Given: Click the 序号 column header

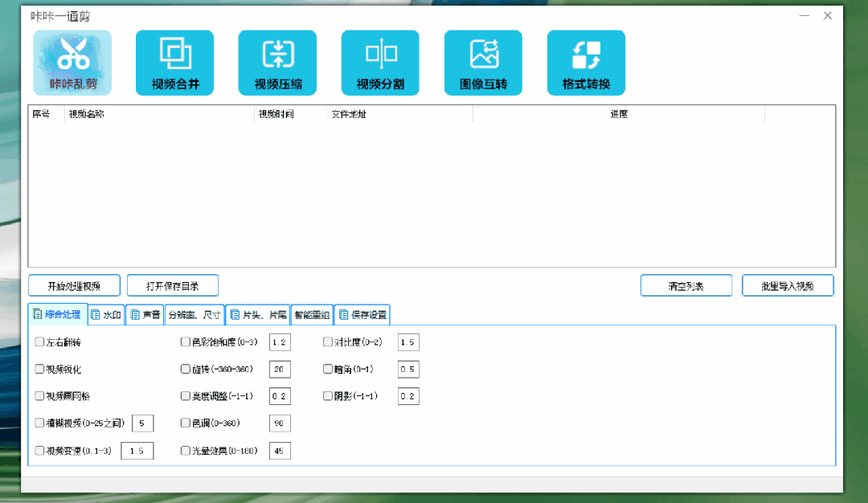Looking at the screenshot, I should coord(47,114).
